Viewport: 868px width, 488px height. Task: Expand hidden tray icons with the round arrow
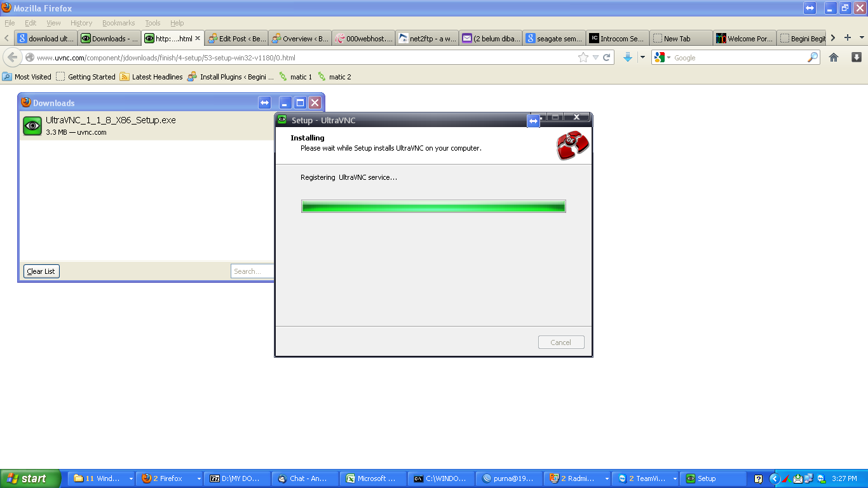pos(774,478)
